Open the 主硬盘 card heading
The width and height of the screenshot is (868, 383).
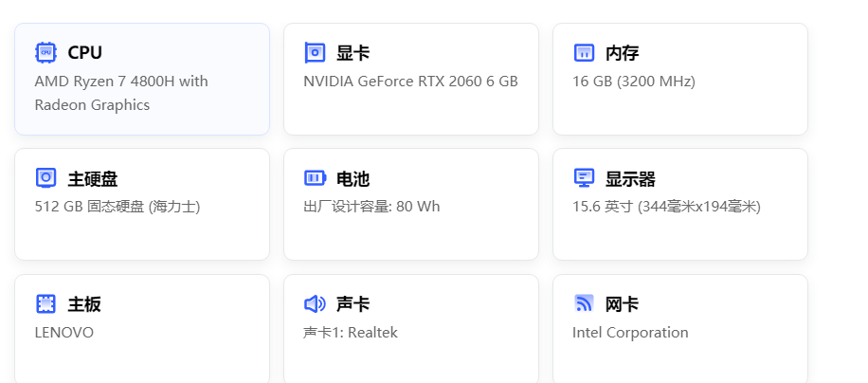[92, 179]
